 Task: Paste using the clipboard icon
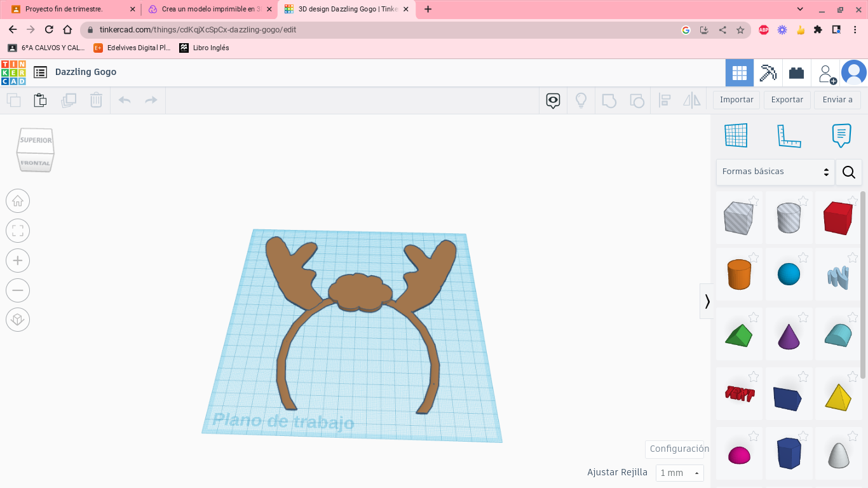pos(40,100)
